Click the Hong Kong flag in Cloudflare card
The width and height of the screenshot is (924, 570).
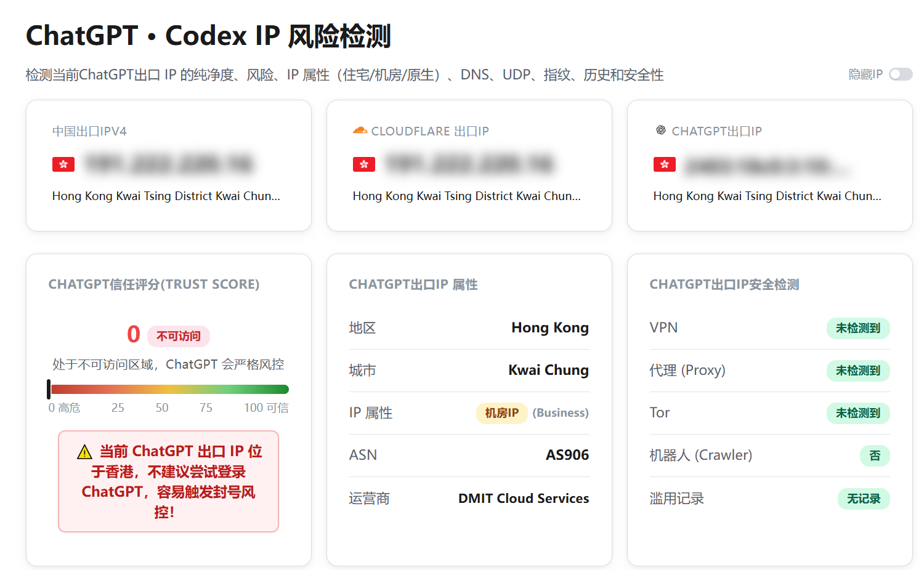(364, 164)
